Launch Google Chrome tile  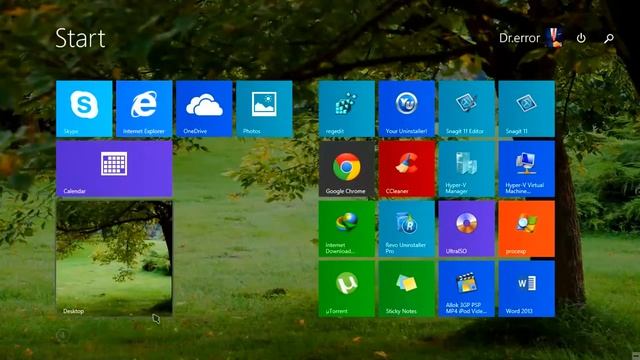click(x=347, y=169)
